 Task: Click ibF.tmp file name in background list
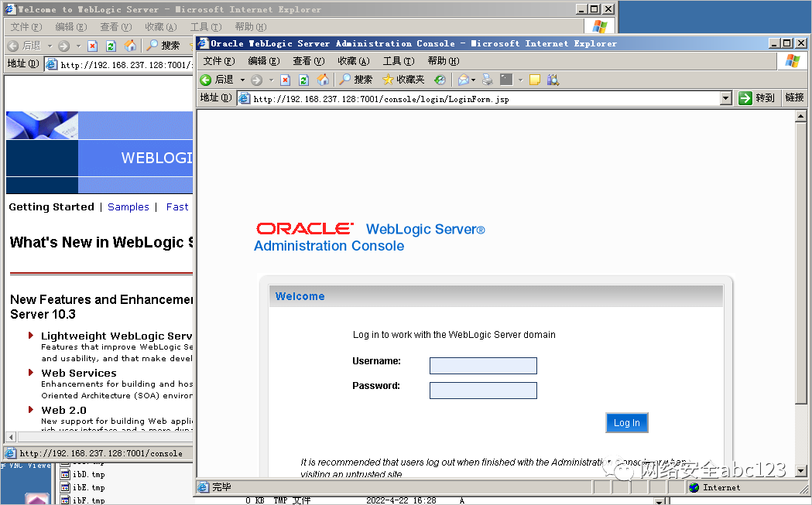coord(88,500)
